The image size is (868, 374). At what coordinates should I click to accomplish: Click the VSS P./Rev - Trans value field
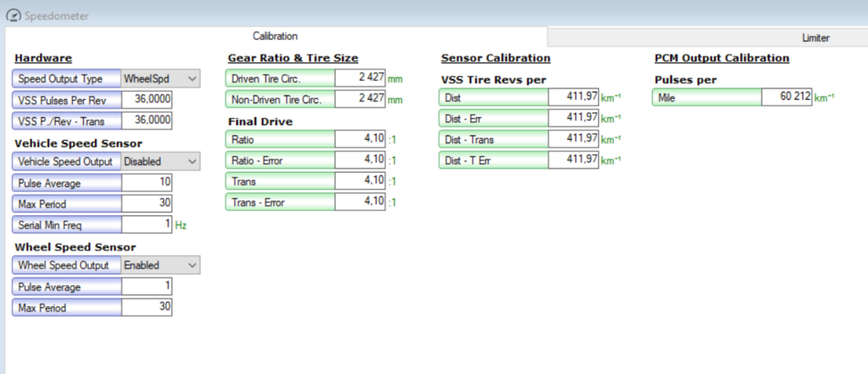[147, 121]
